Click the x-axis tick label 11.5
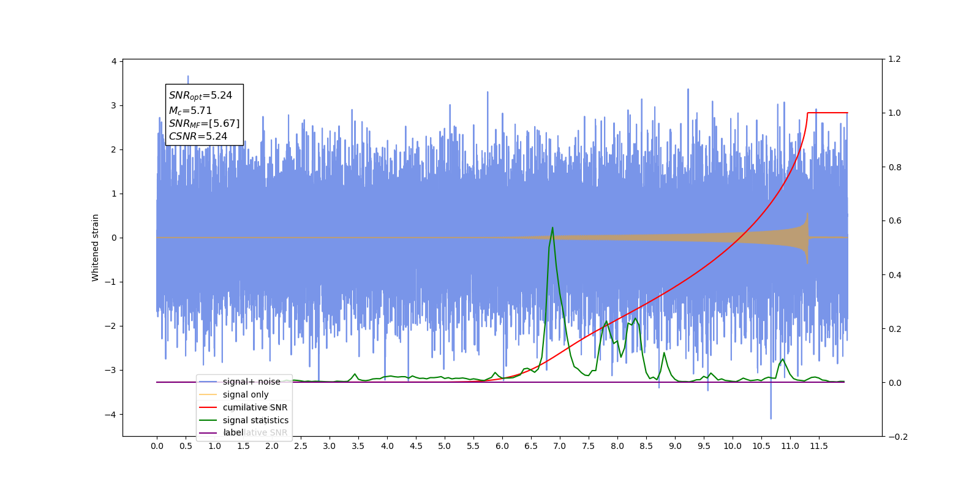980x490 pixels. pyautogui.click(x=819, y=446)
